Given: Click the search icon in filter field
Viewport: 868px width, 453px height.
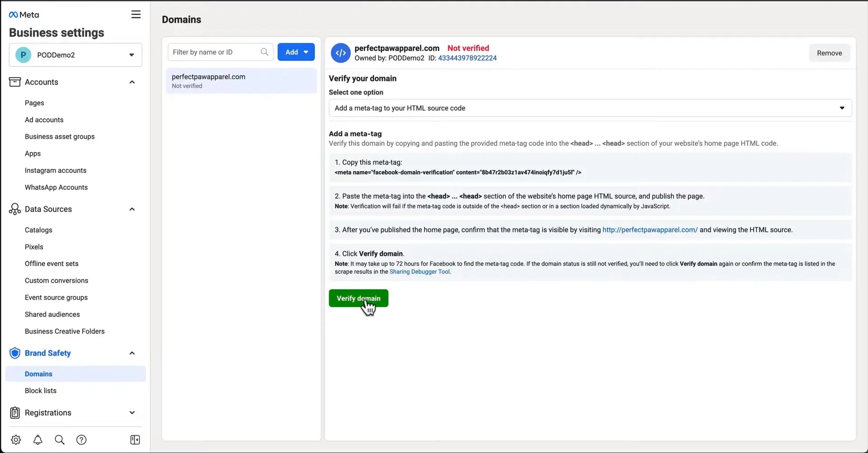Looking at the screenshot, I should 264,52.
